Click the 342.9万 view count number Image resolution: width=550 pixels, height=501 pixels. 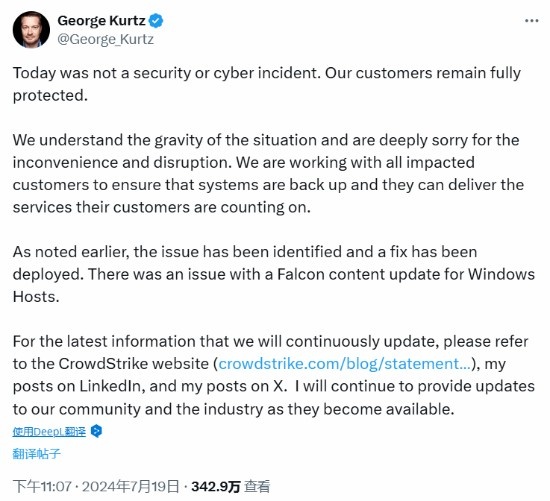point(216,487)
